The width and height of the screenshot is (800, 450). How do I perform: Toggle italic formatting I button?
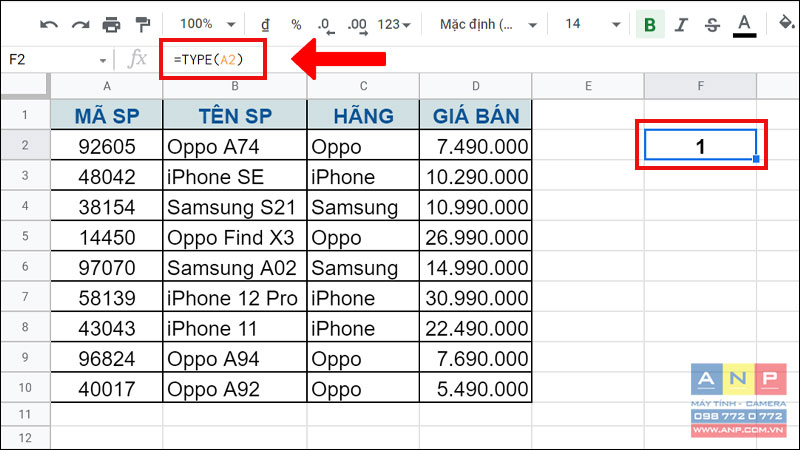click(681, 24)
